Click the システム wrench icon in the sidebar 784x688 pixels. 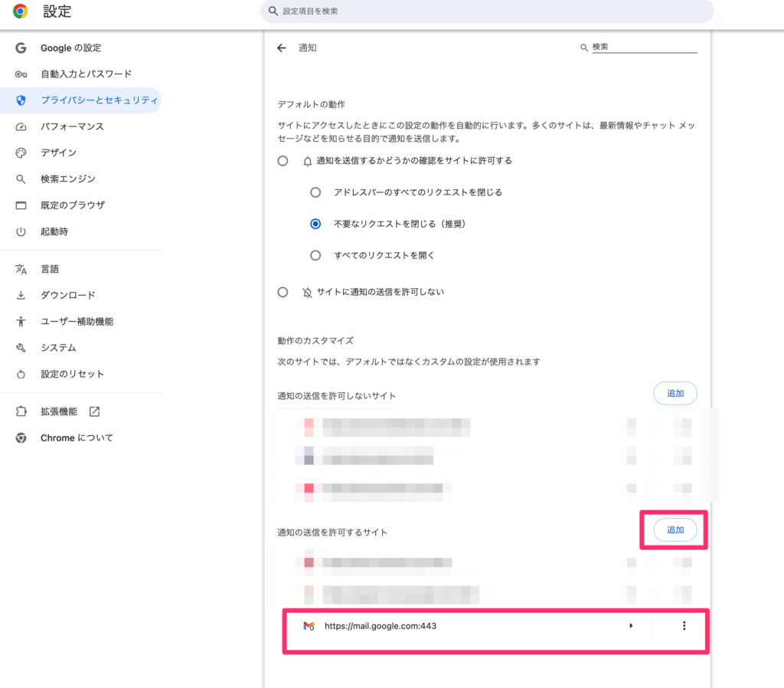point(20,347)
